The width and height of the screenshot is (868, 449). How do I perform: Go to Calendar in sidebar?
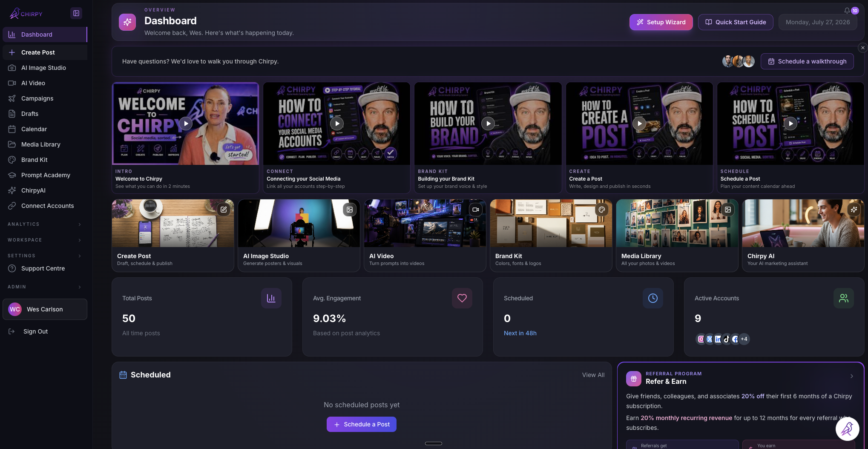click(45, 129)
